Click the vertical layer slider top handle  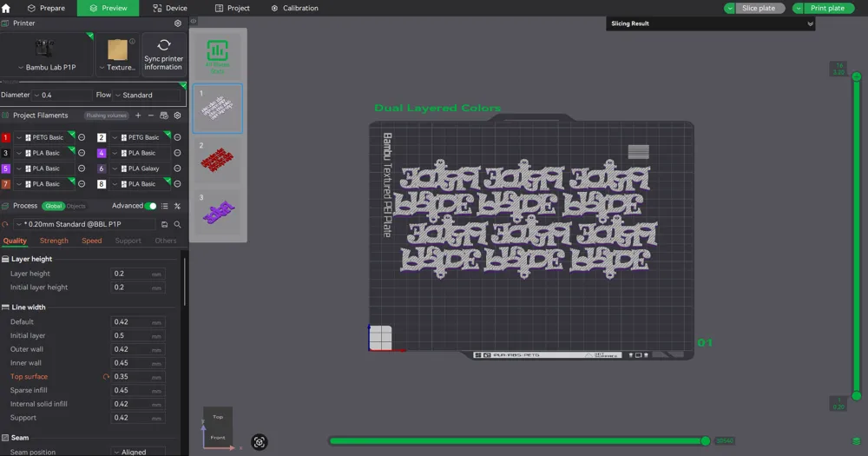click(857, 76)
